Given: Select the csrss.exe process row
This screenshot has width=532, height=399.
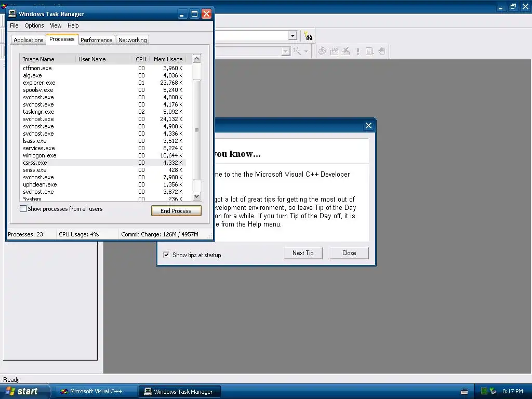Looking at the screenshot, I should point(103,163).
